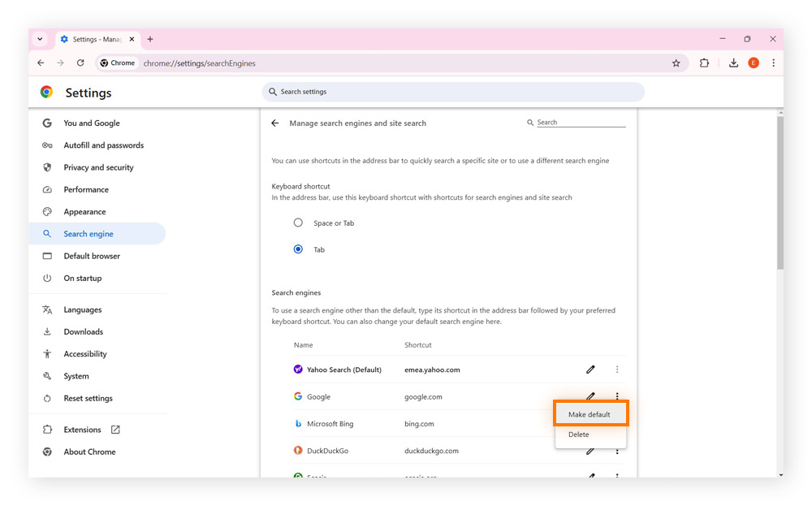Open the profile avatar menu
Image resolution: width=812 pixels, height=506 pixels.
coord(753,63)
